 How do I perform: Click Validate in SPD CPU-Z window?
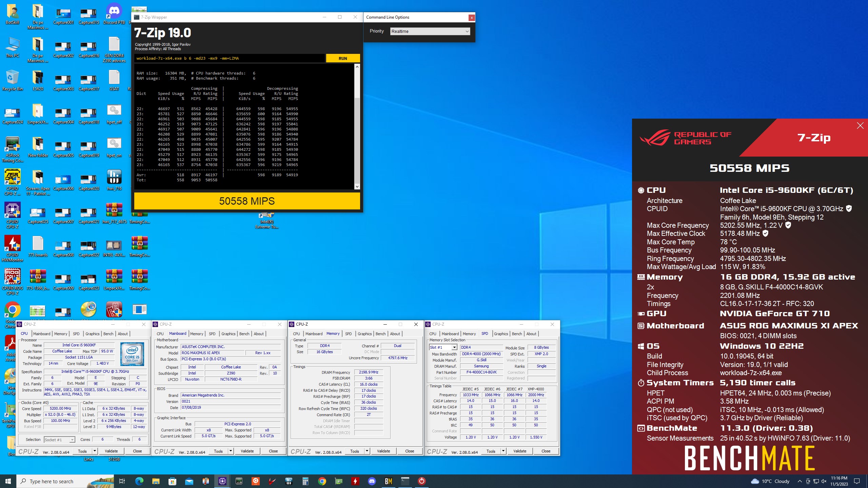(x=520, y=451)
